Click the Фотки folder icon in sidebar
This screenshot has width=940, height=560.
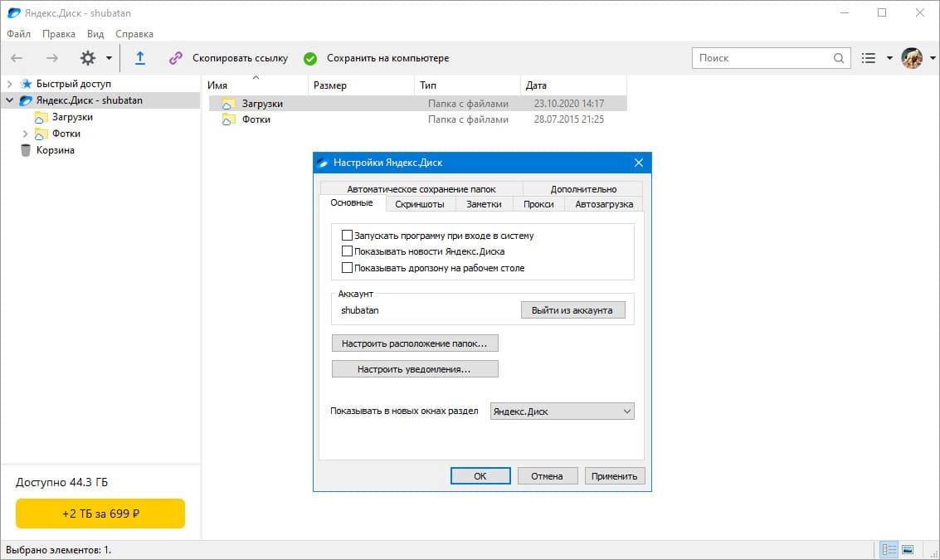click(x=41, y=134)
